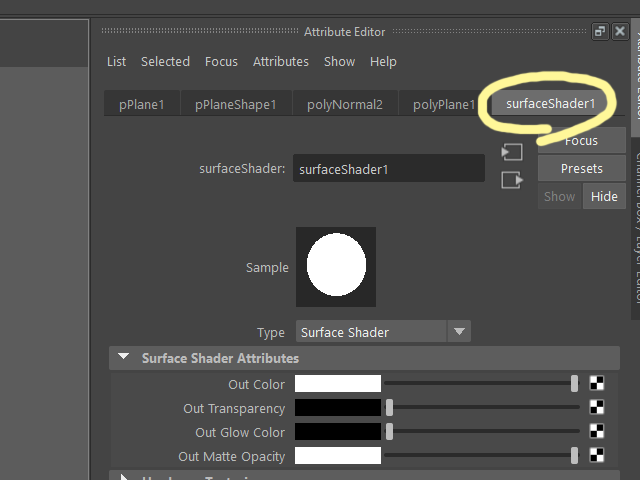Float the Attribute Editor panel
Image resolution: width=640 pixels, height=480 pixels.
click(600, 31)
